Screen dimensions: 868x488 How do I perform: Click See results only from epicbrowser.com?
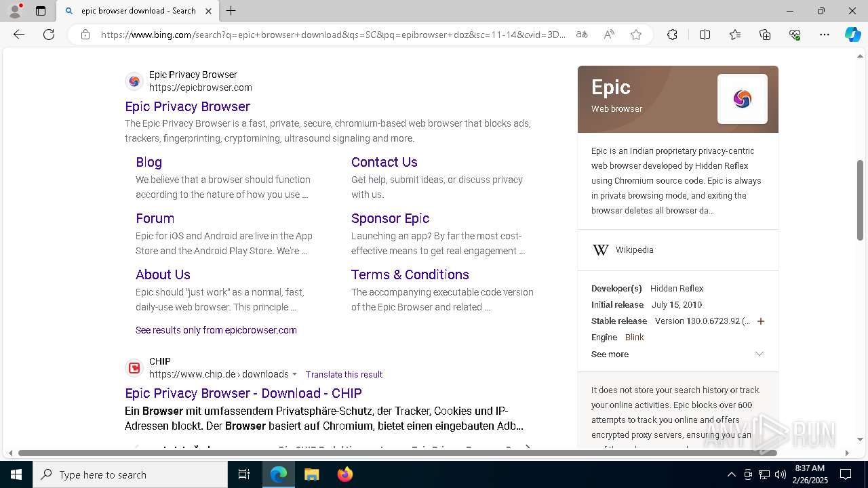click(216, 330)
